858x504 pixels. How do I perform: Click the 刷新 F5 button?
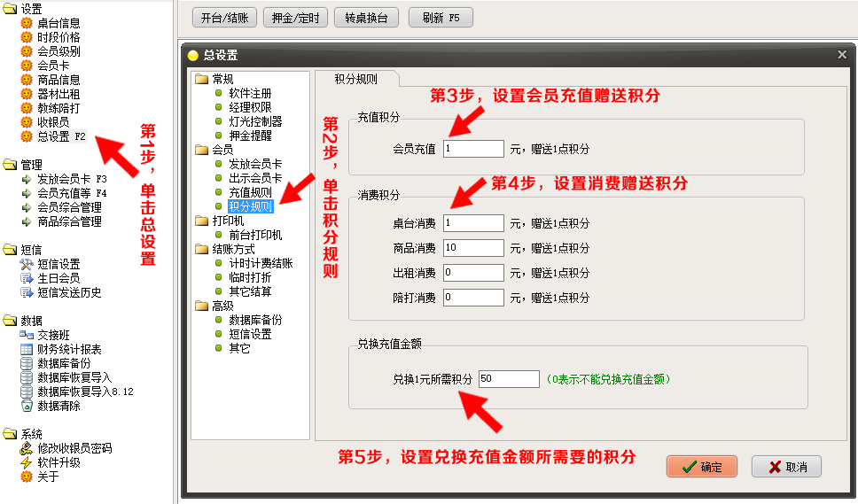tap(441, 18)
